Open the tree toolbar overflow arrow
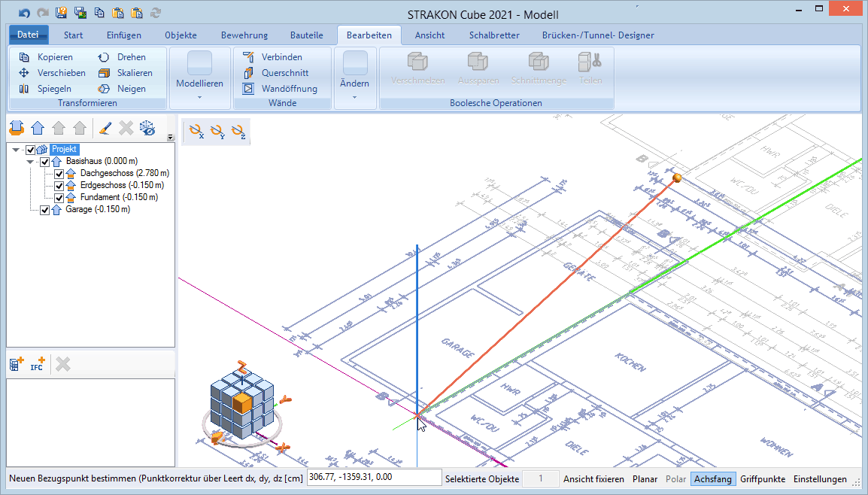Image resolution: width=868 pixels, height=495 pixels. (x=170, y=138)
